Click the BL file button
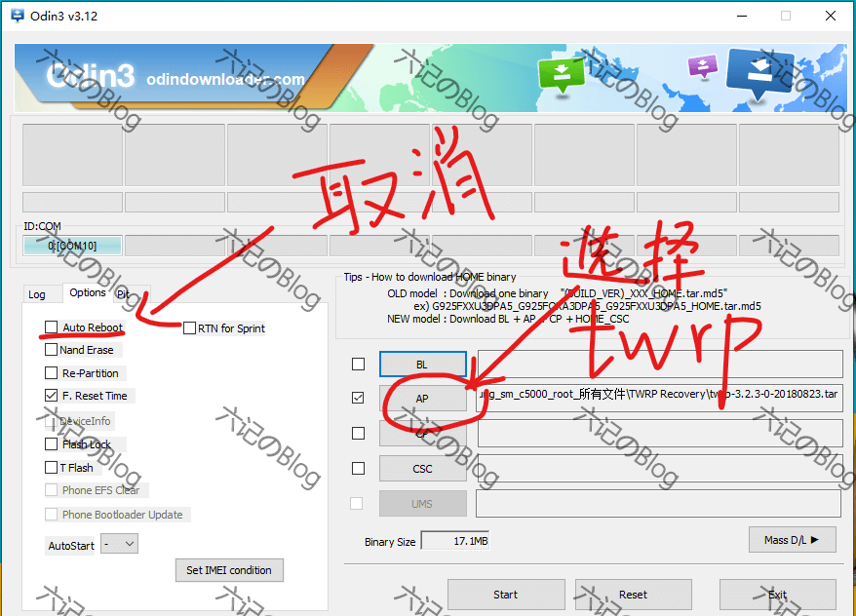The image size is (856, 616). tap(423, 365)
